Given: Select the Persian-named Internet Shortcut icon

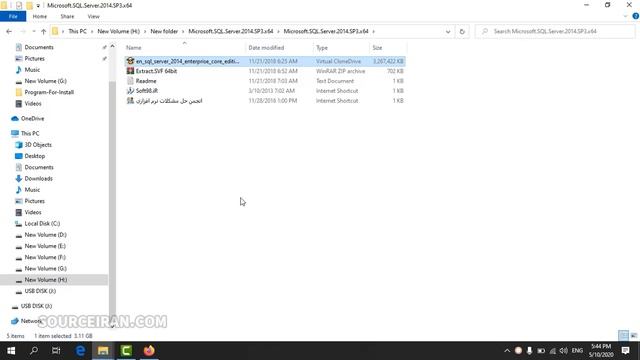Looking at the screenshot, I should coord(130,100).
